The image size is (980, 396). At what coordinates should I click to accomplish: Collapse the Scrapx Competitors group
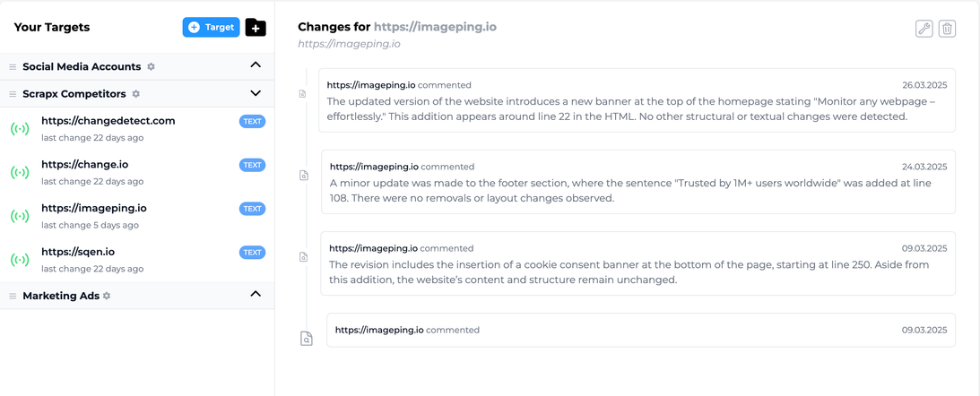(255, 93)
